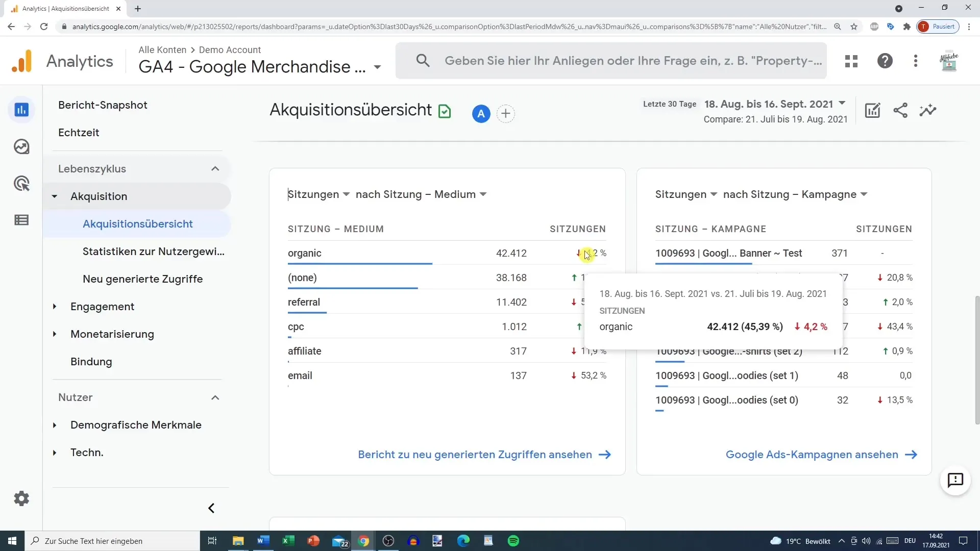The image size is (980, 551).
Task: Add a comparison with plus button
Action: click(506, 114)
